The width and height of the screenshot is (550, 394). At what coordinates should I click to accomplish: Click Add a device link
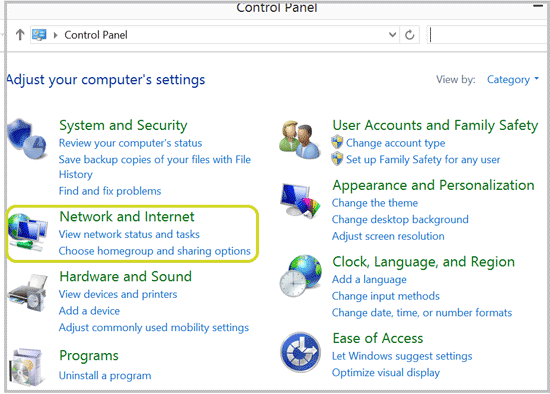coord(89,311)
